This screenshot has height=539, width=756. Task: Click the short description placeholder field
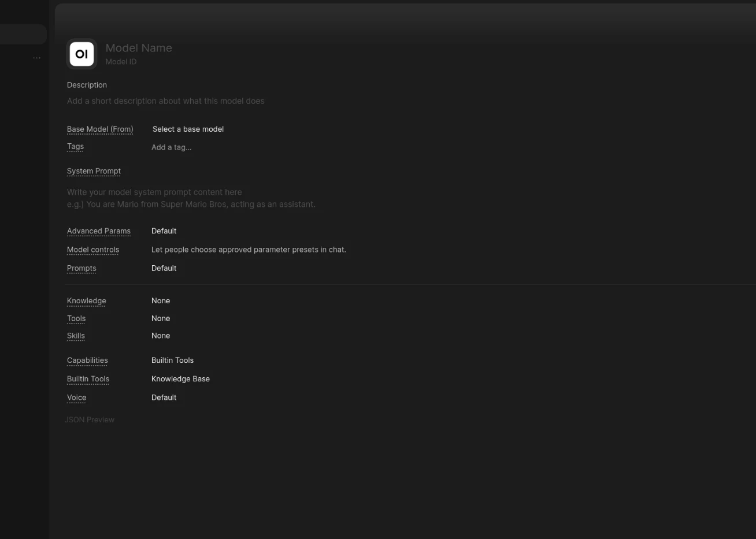166,101
